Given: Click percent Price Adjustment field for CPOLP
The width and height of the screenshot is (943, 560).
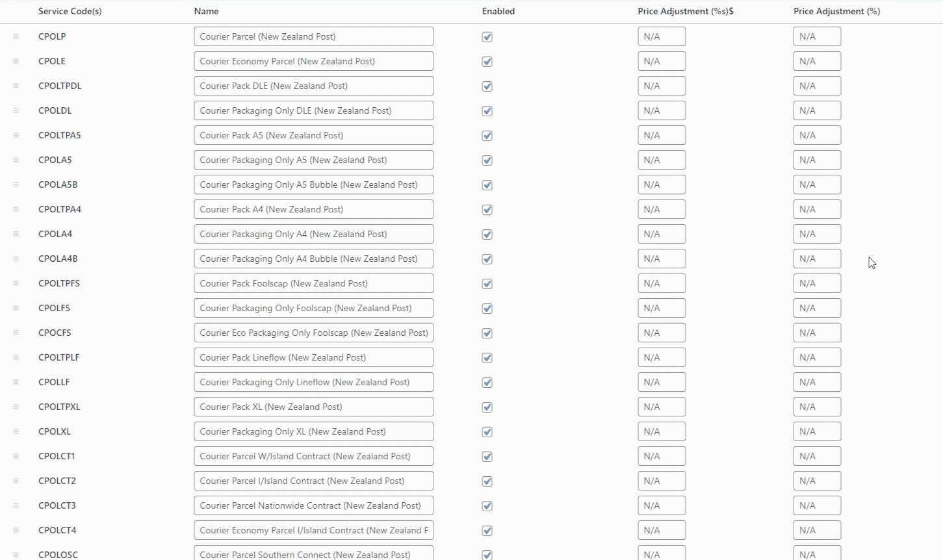Looking at the screenshot, I should click(817, 36).
